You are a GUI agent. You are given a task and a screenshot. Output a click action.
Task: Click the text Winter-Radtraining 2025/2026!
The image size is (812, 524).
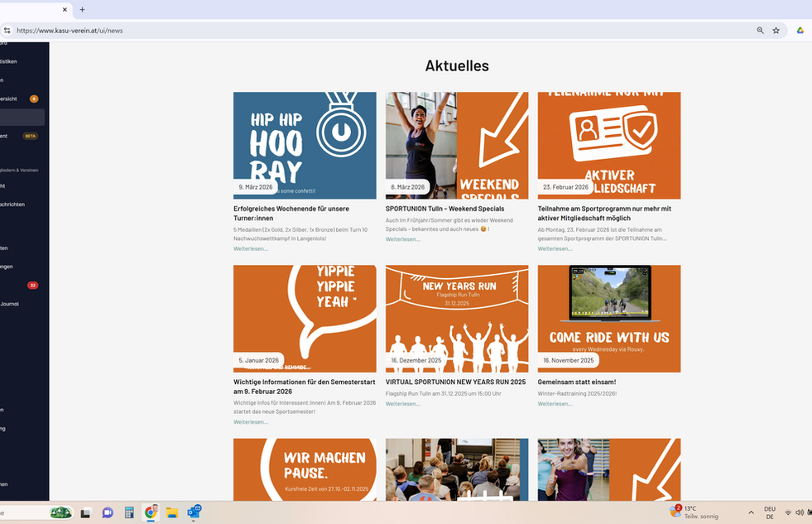[577, 393]
